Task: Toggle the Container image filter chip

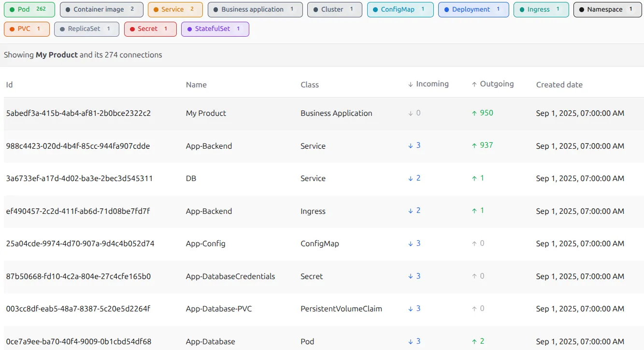Action: pyautogui.click(x=101, y=10)
